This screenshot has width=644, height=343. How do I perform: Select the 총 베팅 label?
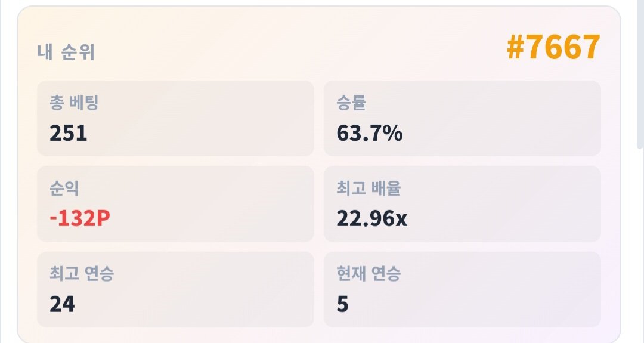[x=74, y=102]
